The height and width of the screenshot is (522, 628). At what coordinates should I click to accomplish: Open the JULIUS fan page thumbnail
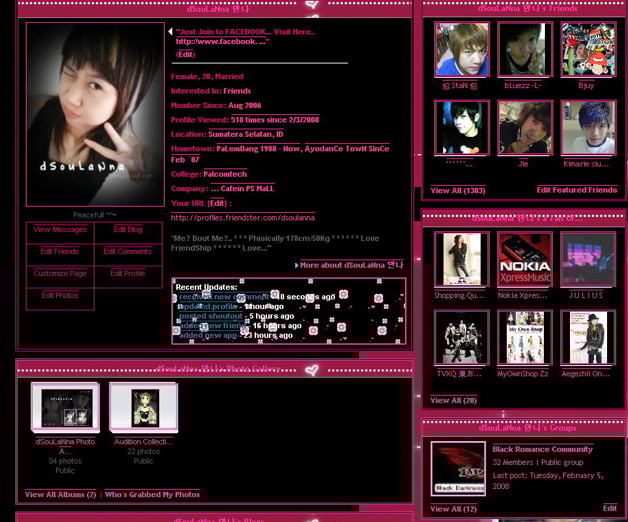(x=587, y=260)
